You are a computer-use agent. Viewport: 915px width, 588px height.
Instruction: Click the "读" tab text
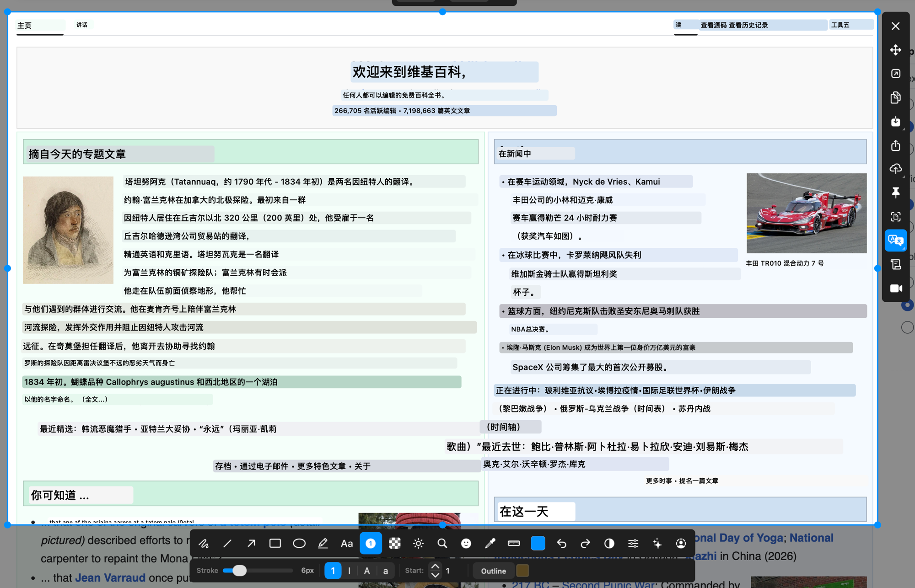coord(679,25)
